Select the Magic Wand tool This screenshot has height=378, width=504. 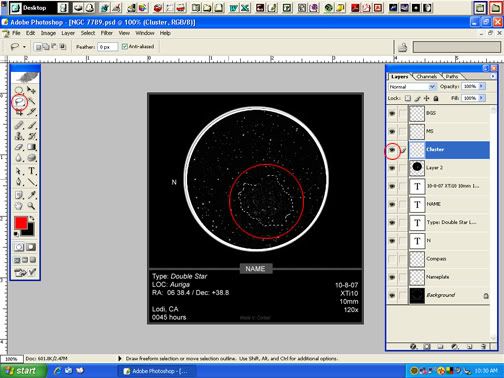pos(31,101)
